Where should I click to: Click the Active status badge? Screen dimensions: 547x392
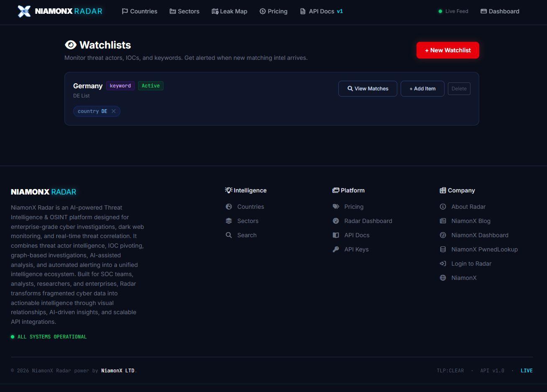pos(151,86)
